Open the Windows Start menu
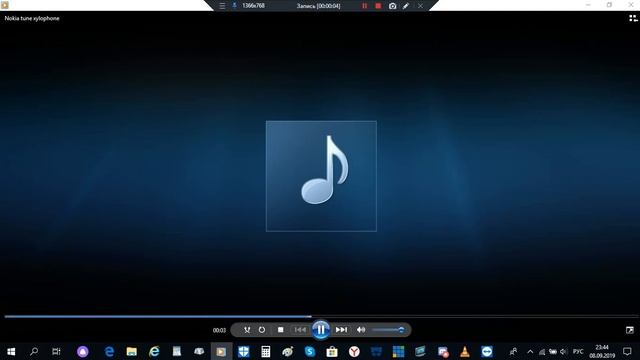This screenshot has width=640, height=360. click(x=11, y=351)
